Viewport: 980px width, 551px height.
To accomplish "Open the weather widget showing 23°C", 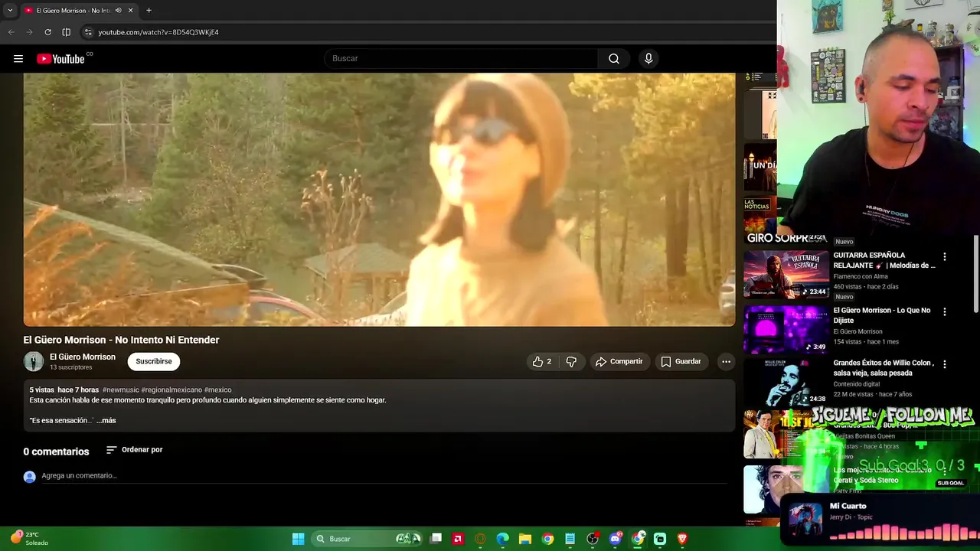I will pyautogui.click(x=30, y=539).
